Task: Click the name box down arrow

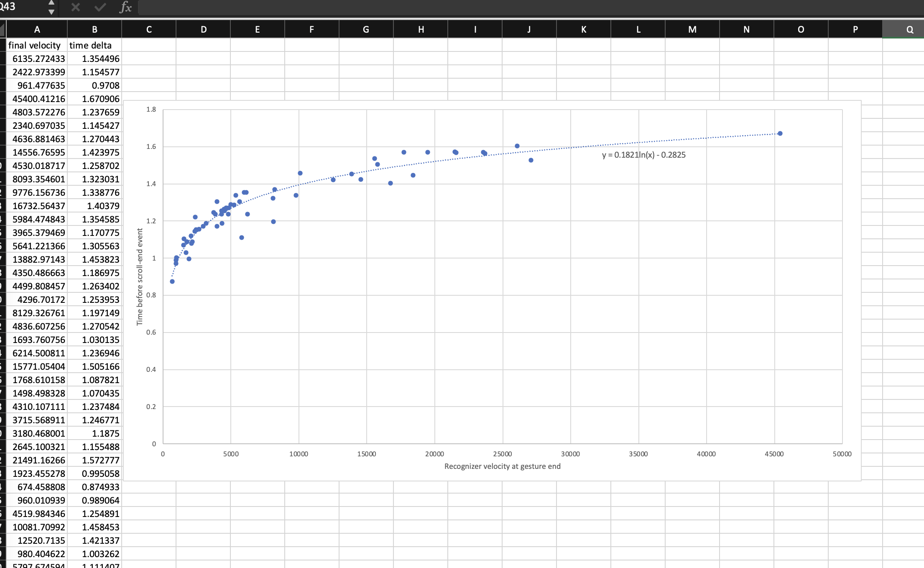Action: coord(51,12)
